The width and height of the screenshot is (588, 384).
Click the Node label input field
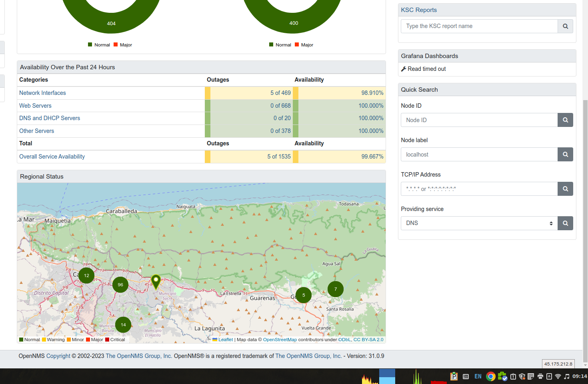pos(479,155)
